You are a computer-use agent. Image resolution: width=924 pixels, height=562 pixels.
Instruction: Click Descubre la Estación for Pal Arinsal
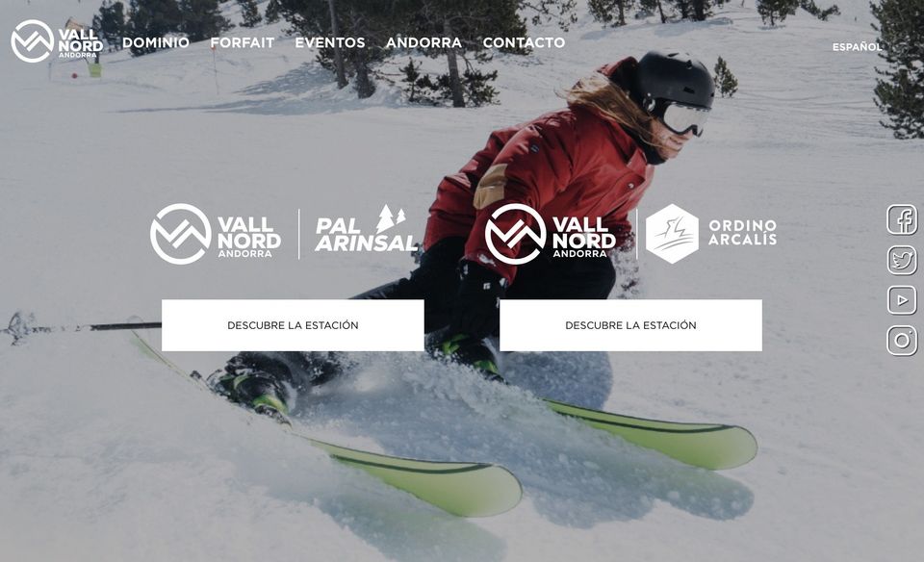[293, 325]
